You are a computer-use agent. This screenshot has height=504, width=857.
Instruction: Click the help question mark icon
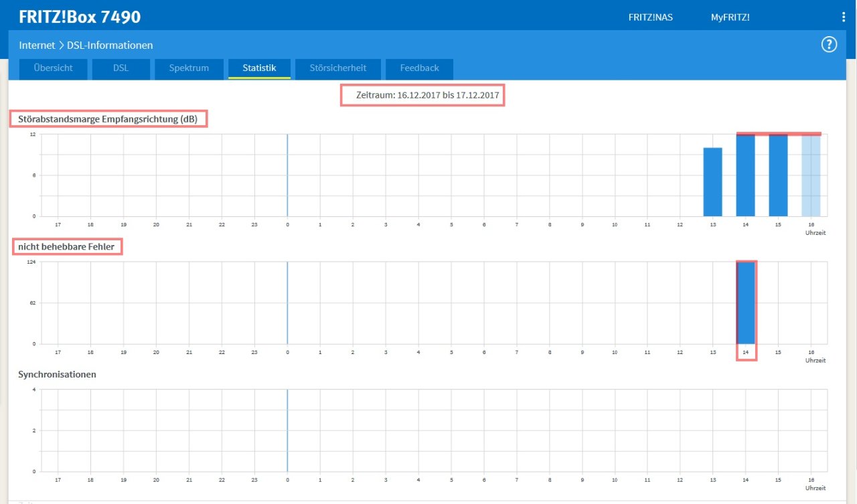829,45
